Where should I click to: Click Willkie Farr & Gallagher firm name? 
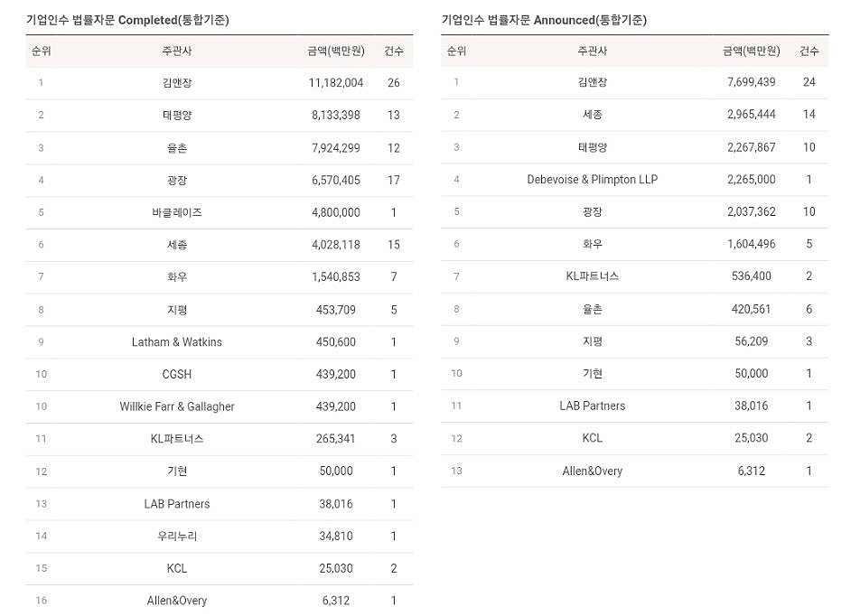pyautogui.click(x=177, y=406)
